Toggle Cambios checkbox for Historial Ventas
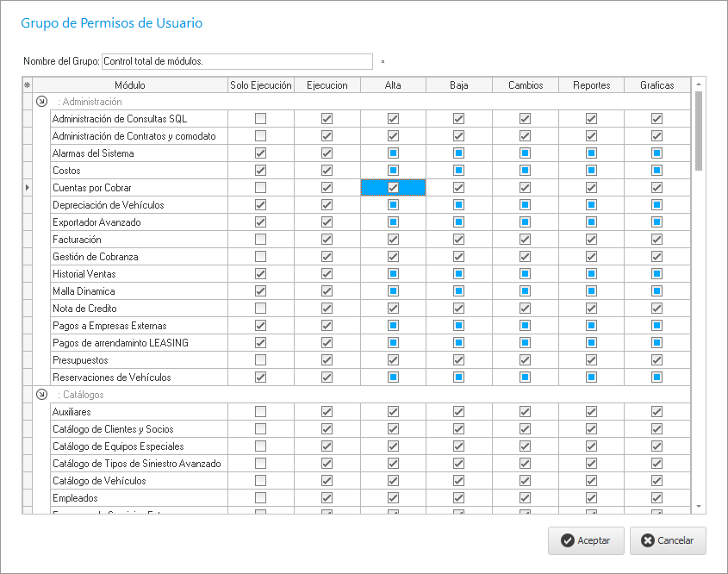The height and width of the screenshot is (574, 728). [525, 274]
